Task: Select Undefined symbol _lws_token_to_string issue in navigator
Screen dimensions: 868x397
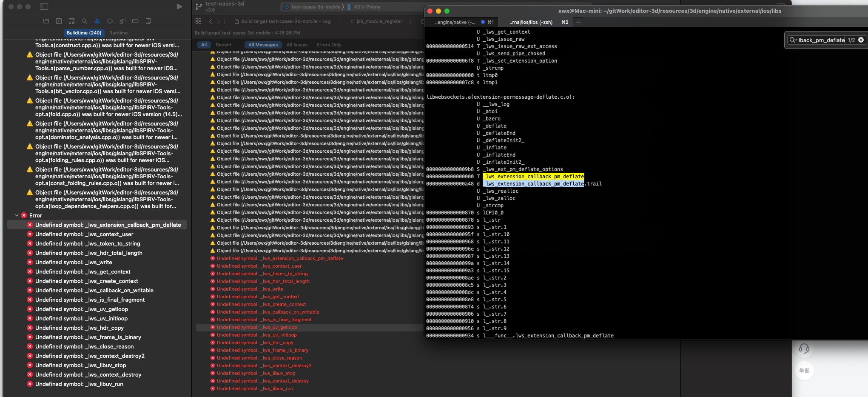Action: coord(97,244)
